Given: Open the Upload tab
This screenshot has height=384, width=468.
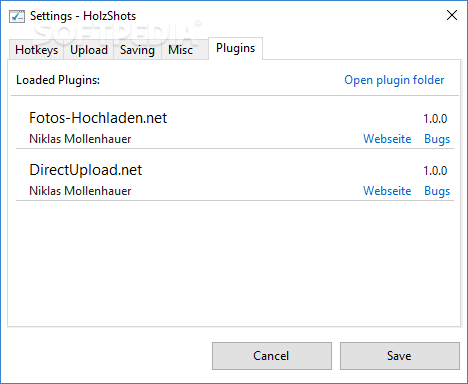Looking at the screenshot, I should pos(89,50).
